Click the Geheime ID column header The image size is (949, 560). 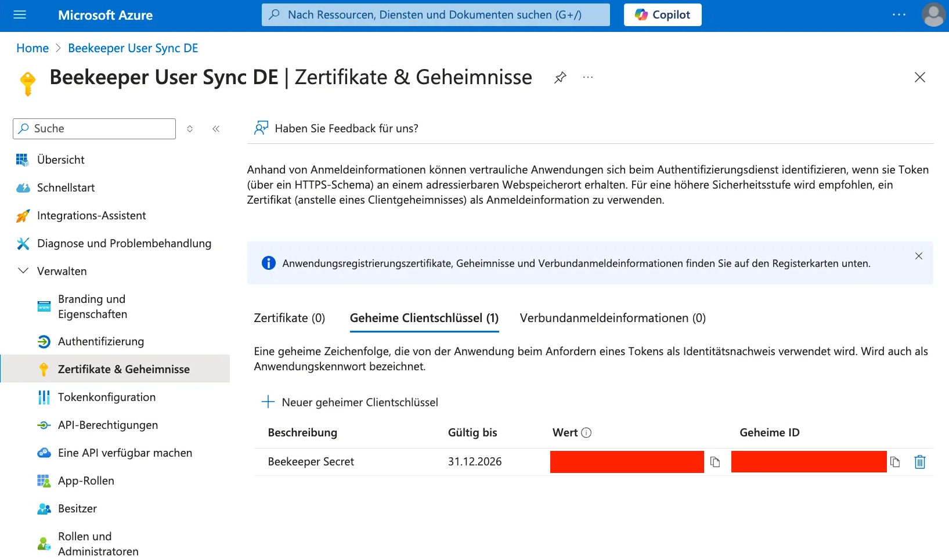click(x=770, y=432)
